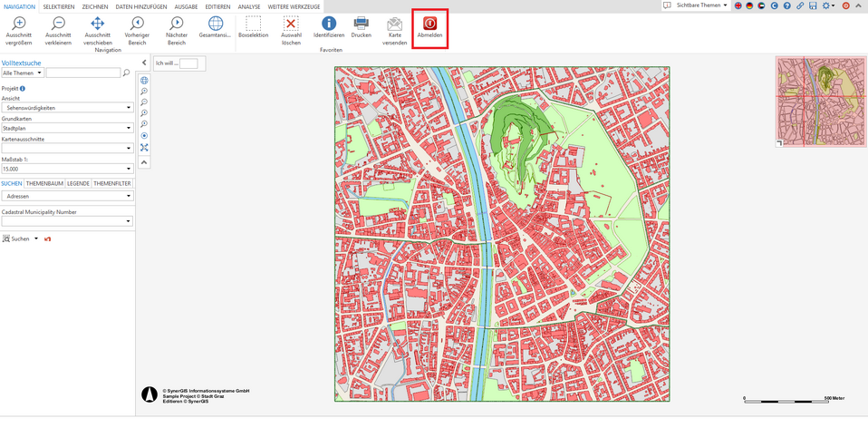This screenshot has width=868, height=428.
Task: Collapse the left sidebar with arrow
Action: click(144, 63)
